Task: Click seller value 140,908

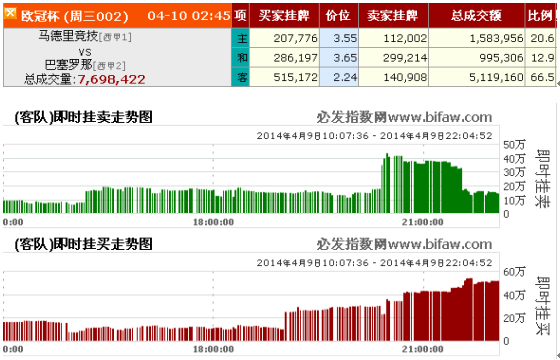Action: click(x=405, y=77)
